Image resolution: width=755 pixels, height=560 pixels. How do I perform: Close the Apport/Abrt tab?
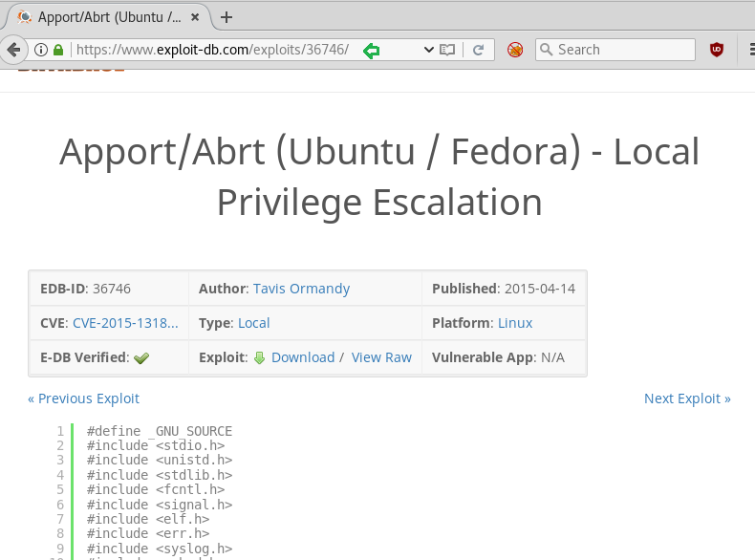click(196, 17)
